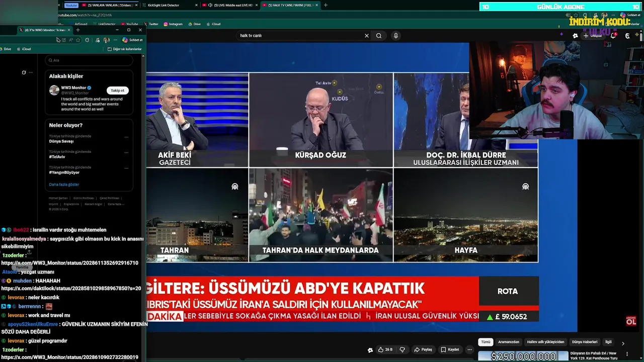
Task: Open options for #YangınBüyüyor trend
Action: click(x=126, y=168)
